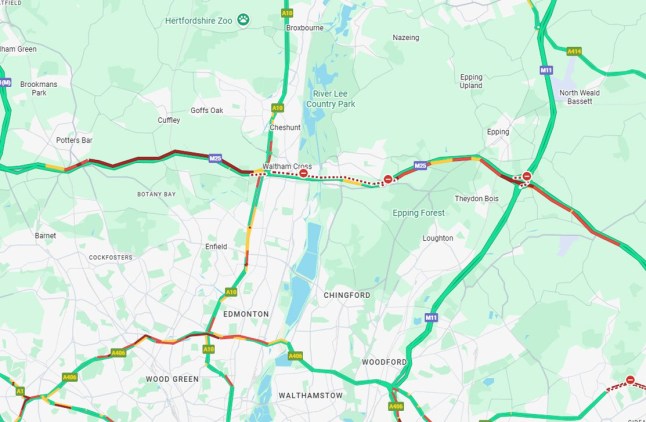646x422 pixels.
Task: Select the River Lee Country Park label
Action: click(x=330, y=99)
